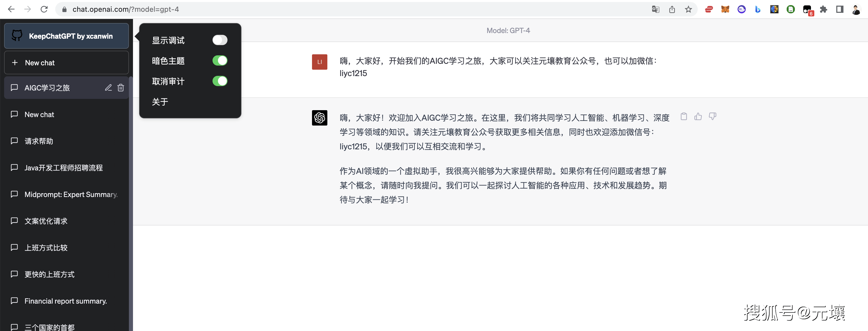Turn off the 暗色主题 toggle

(x=220, y=61)
